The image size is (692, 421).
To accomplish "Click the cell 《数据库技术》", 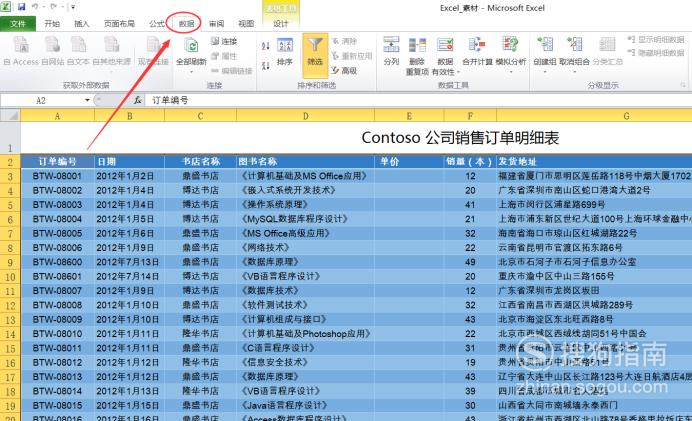I will 305,290.
